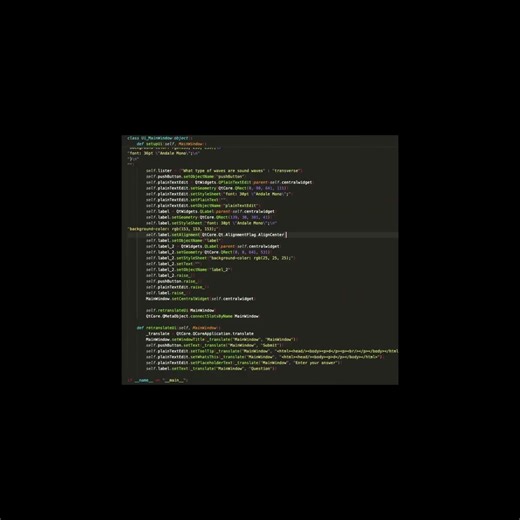Click the self.retranslateUi(MainWindow) call line
The image size is (520, 520).
[181, 310]
